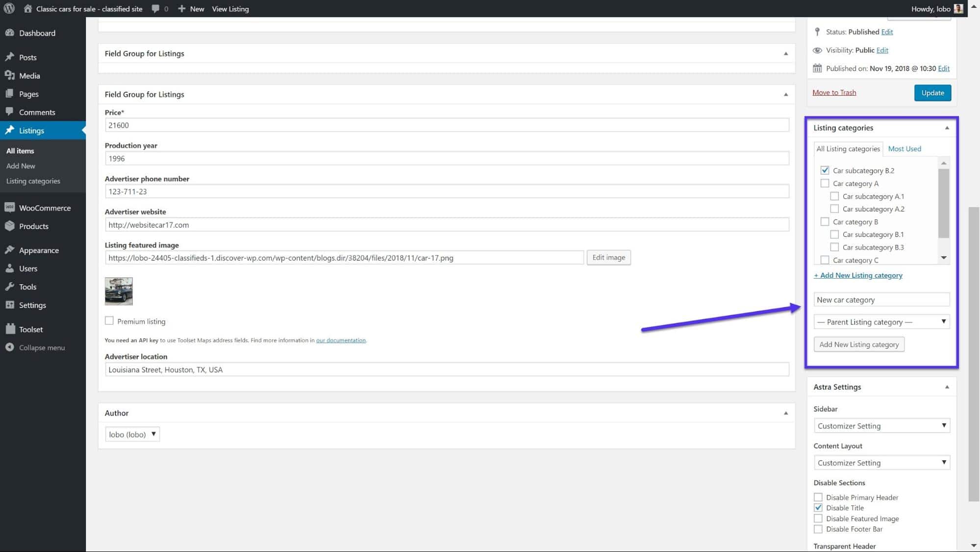Click the Price input field
Image resolution: width=980 pixels, height=552 pixels.
tap(446, 125)
